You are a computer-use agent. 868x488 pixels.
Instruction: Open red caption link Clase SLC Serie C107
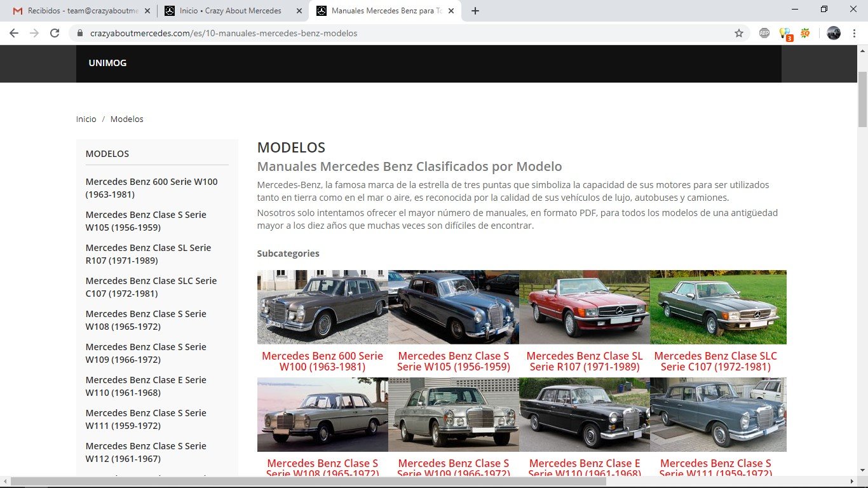click(x=715, y=361)
